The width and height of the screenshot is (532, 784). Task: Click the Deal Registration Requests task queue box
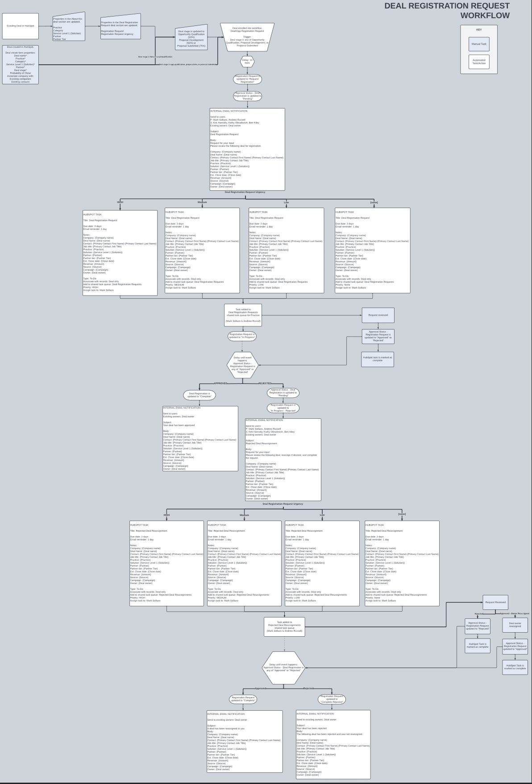coord(243,315)
